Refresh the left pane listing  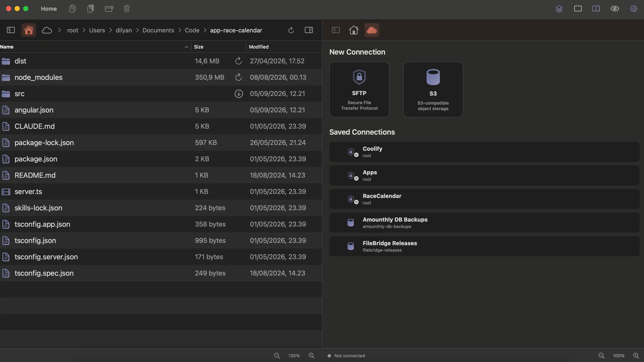pyautogui.click(x=291, y=30)
